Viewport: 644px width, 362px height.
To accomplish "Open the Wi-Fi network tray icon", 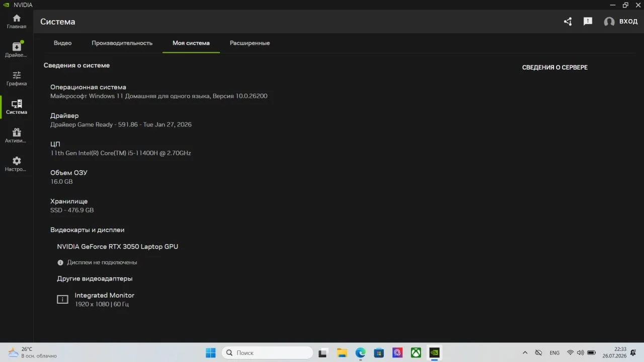I will [570, 353].
